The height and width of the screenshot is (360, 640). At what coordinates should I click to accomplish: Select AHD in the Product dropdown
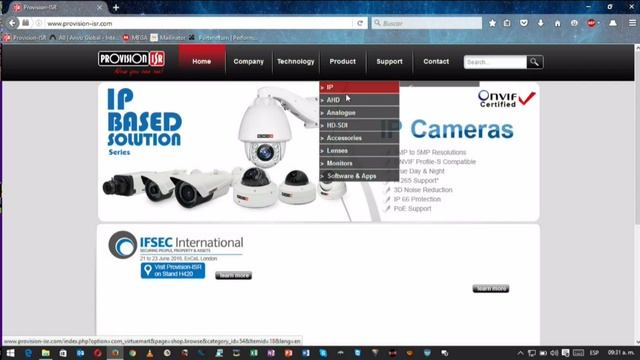click(359, 100)
